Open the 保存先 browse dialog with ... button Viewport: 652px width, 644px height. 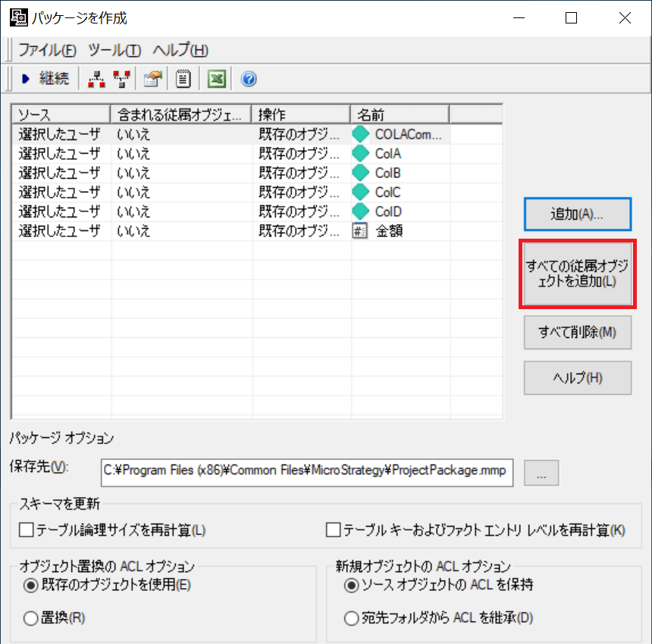pos(541,472)
